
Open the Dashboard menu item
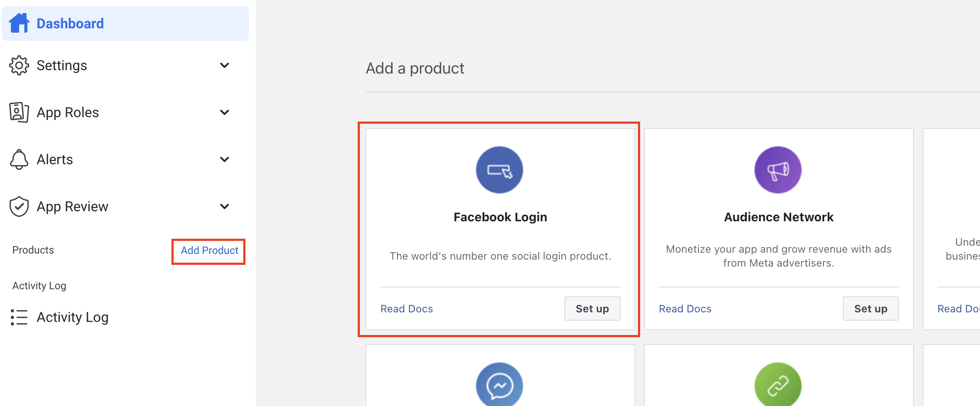tap(125, 24)
